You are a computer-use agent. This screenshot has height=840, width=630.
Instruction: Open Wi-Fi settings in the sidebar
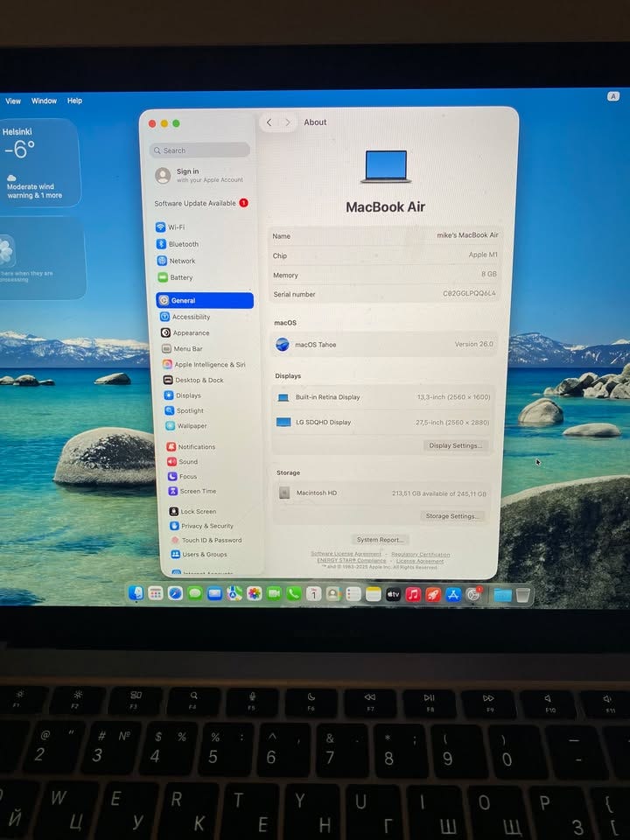[x=171, y=227]
